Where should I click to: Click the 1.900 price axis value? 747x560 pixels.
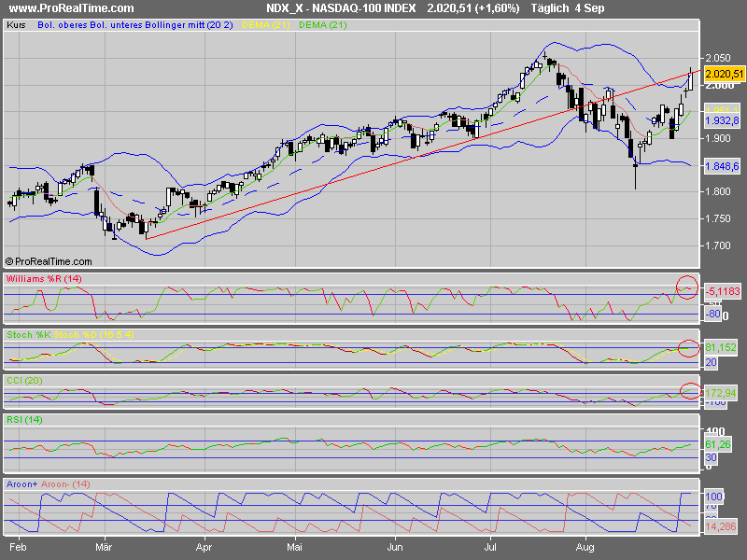[717, 138]
